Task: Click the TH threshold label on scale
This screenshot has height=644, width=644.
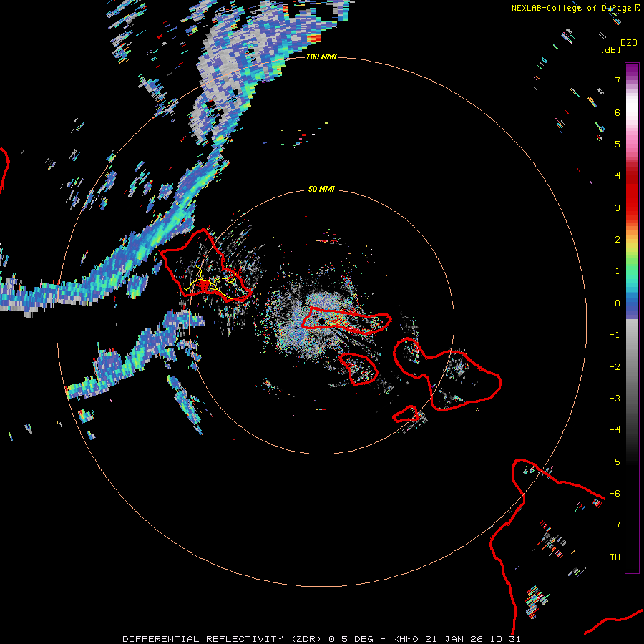Action: pyautogui.click(x=615, y=557)
